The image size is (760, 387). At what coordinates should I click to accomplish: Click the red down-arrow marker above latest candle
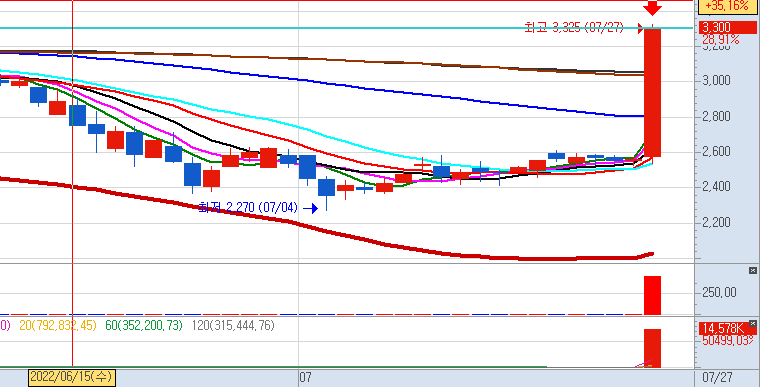(x=652, y=8)
